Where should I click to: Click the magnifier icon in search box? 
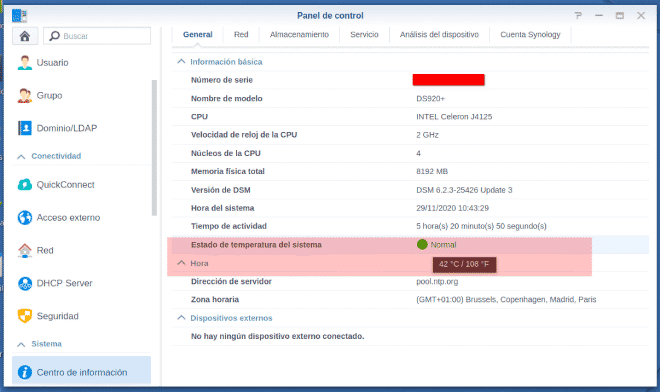[x=55, y=36]
